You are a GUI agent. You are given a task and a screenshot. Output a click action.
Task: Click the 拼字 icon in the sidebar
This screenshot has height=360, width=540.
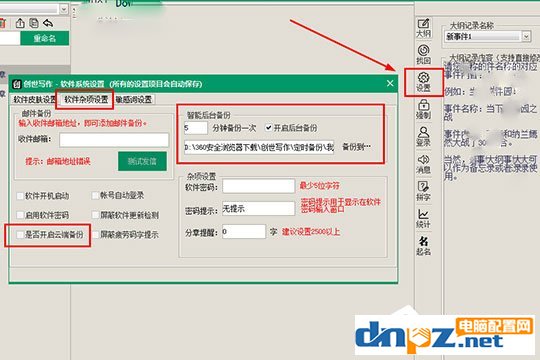[x=423, y=191]
